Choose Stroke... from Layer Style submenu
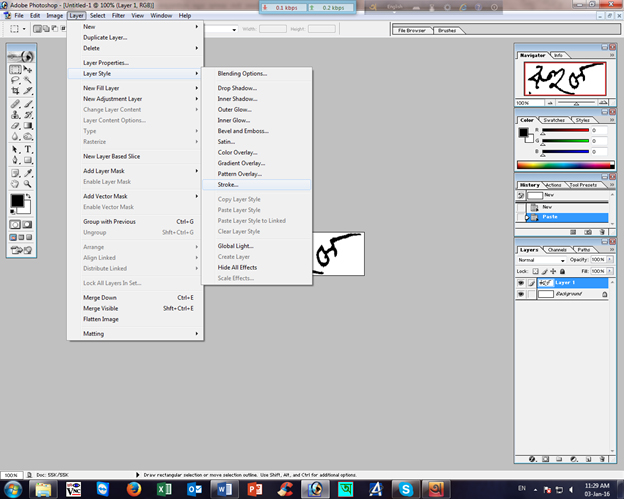 pos(257,185)
